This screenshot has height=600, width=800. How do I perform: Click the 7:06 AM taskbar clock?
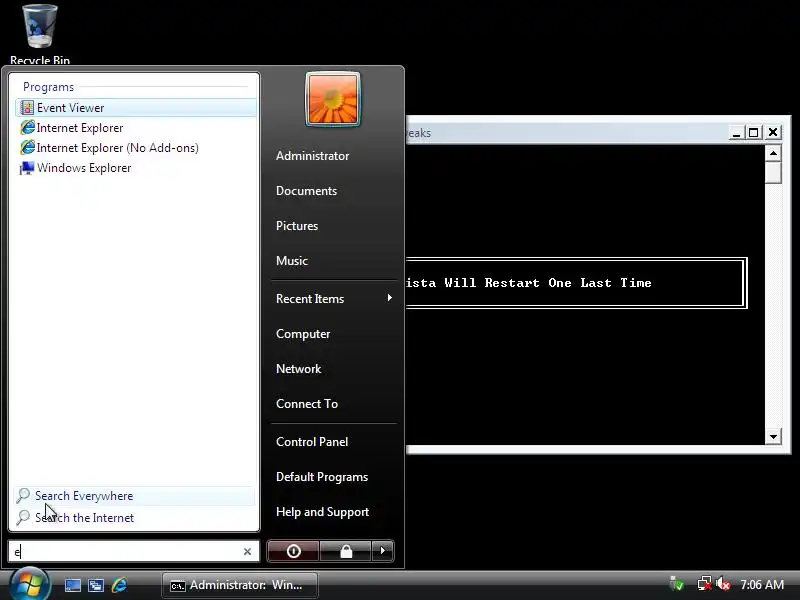click(762, 584)
